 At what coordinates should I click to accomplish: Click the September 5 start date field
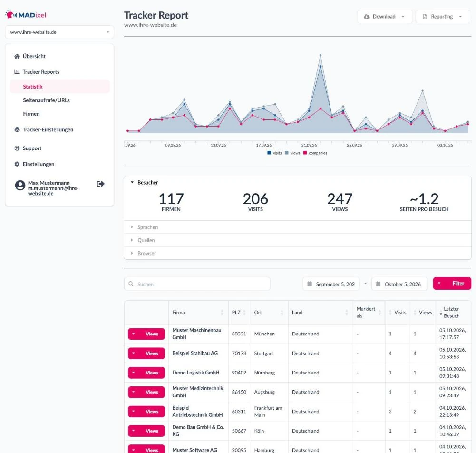point(331,284)
